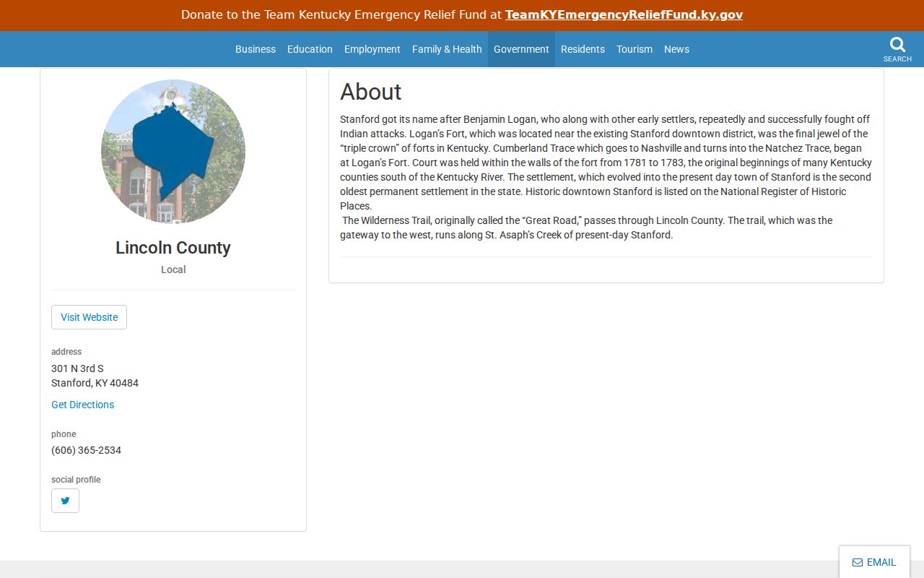
Task: Click the envelope Email button
Action: click(x=874, y=562)
